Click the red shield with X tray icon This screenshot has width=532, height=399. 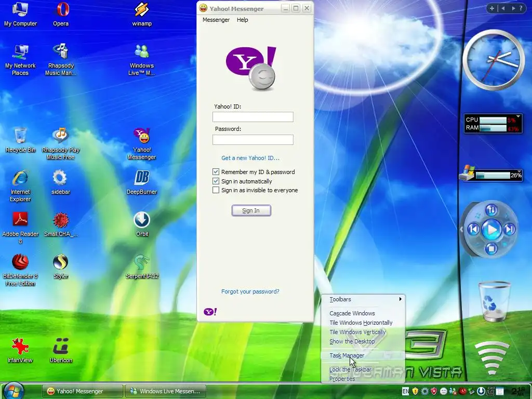pyautogui.click(x=434, y=391)
